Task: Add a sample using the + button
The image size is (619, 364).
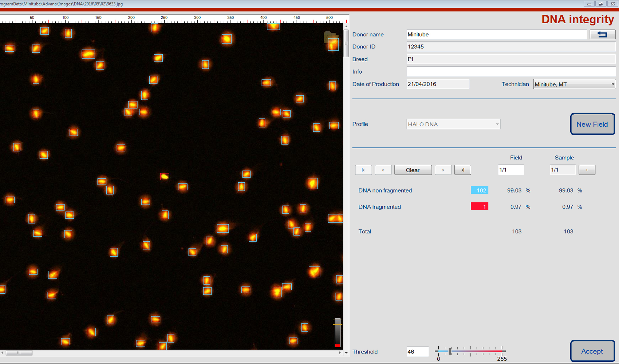Action: pyautogui.click(x=587, y=170)
